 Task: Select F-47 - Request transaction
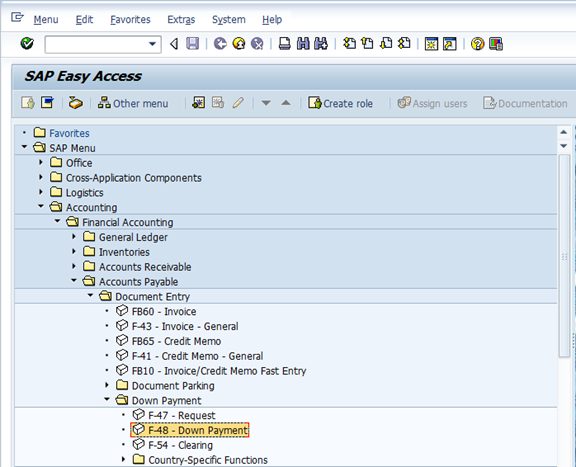(182, 416)
